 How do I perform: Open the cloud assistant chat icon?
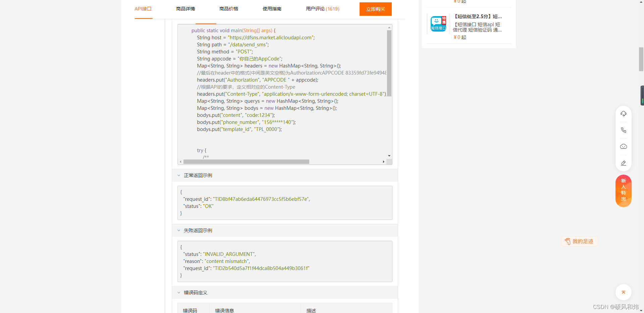click(x=623, y=146)
